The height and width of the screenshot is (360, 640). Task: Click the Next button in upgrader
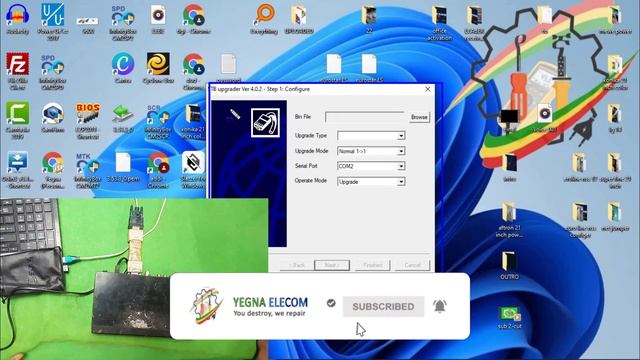pos(332,265)
